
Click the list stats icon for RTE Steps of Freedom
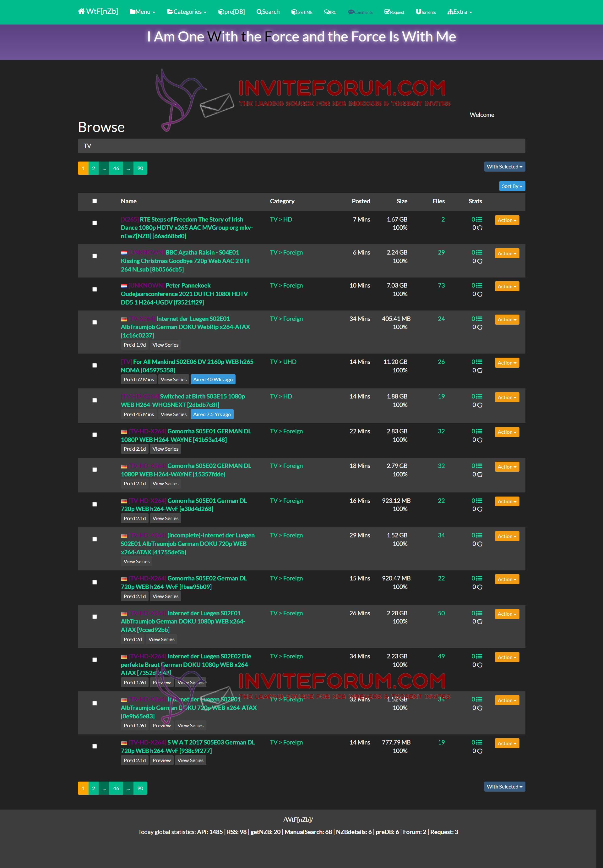click(x=480, y=219)
